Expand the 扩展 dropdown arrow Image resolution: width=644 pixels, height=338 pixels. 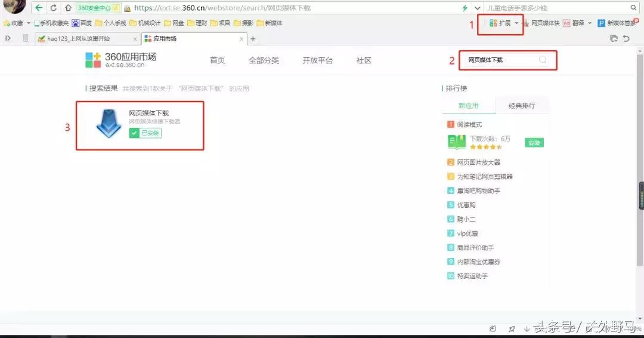[x=516, y=23]
